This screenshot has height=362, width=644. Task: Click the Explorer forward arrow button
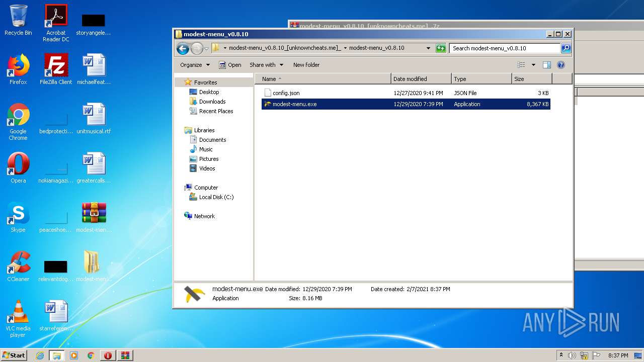click(197, 48)
